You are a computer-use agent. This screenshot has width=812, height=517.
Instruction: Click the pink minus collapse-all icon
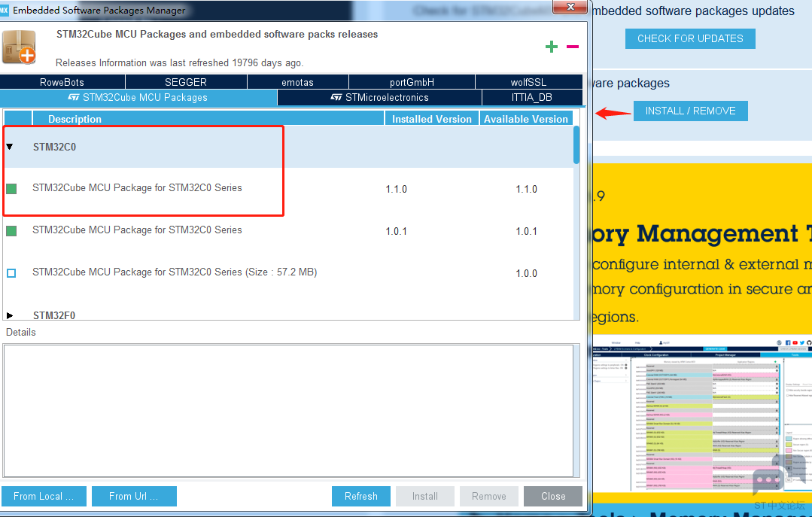coord(572,47)
